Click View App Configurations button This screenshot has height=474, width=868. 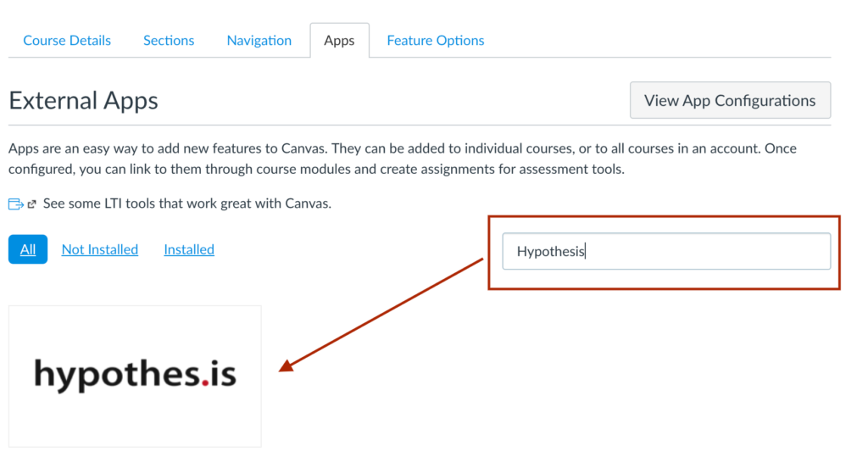coord(730,100)
